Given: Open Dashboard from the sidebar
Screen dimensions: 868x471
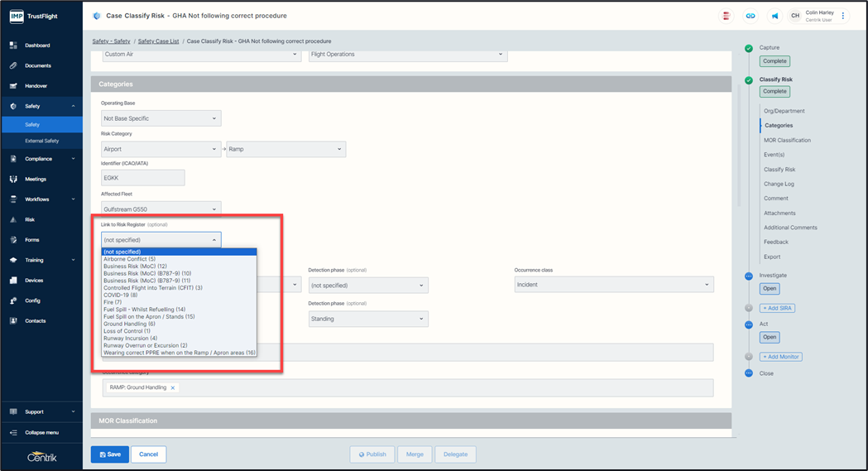Looking at the screenshot, I should pos(37,46).
